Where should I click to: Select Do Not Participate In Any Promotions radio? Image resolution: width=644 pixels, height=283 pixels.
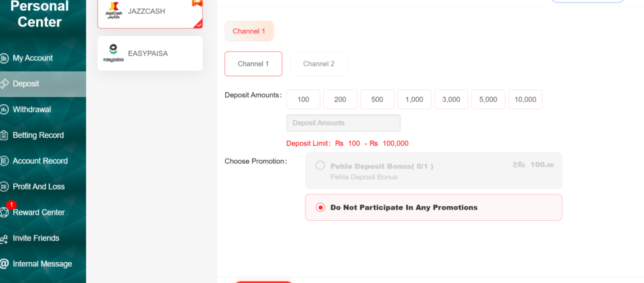click(320, 208)
